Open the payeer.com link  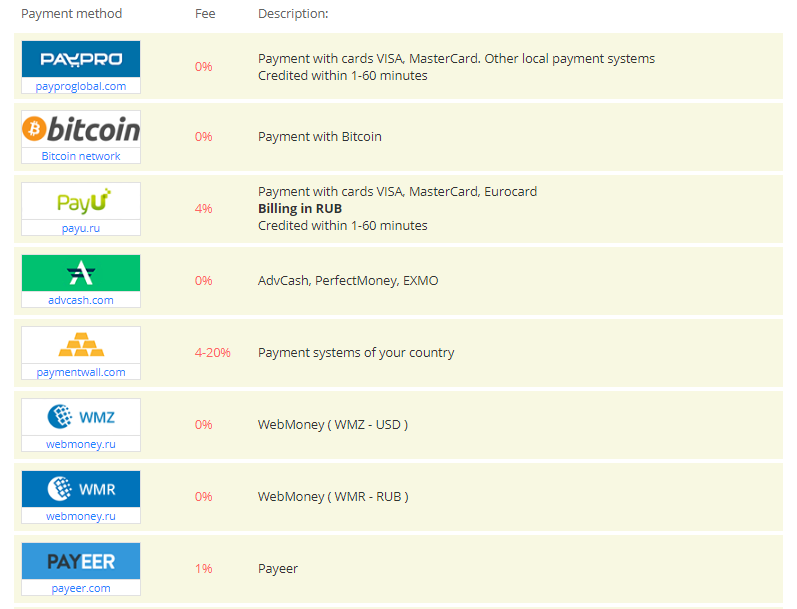(81, 588)
